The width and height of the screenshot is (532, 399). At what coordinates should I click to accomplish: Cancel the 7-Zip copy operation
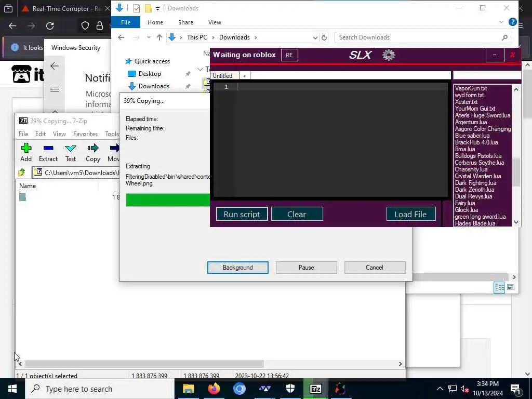375,268
